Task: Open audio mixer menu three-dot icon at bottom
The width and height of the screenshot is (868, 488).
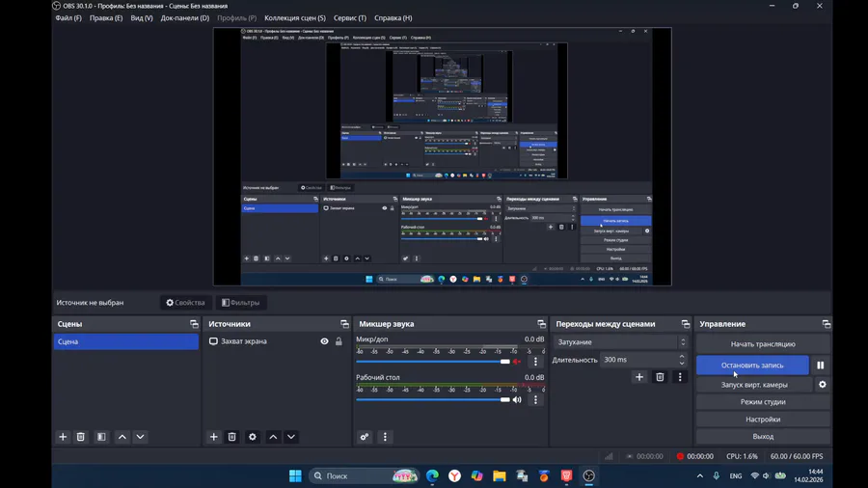Action: 385,437
